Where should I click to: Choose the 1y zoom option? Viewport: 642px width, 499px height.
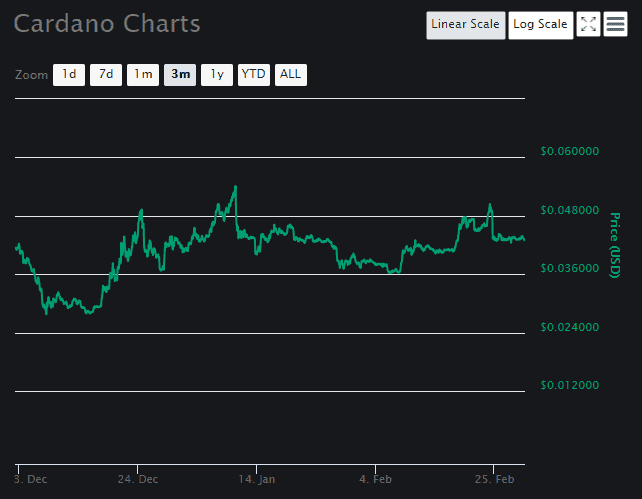217,75
